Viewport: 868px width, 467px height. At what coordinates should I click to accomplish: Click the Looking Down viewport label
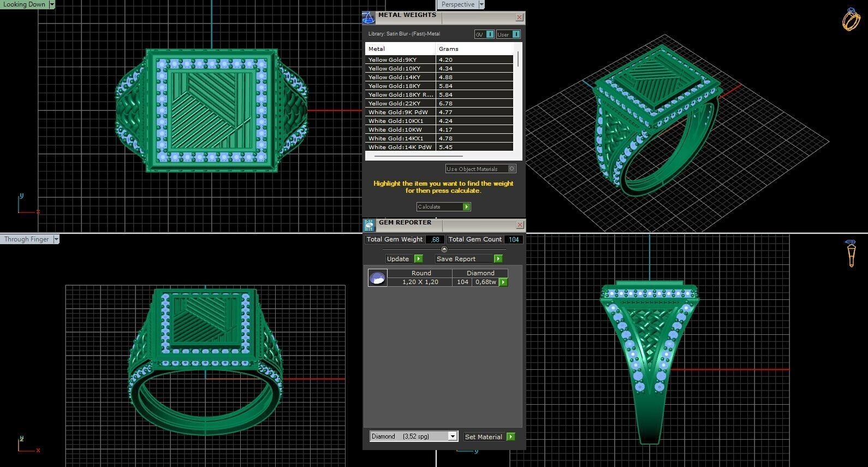point(25,4)
